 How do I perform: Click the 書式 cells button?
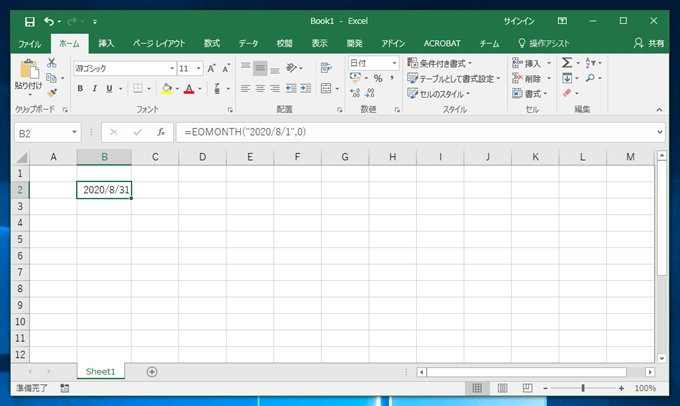(x=530, y=94)
